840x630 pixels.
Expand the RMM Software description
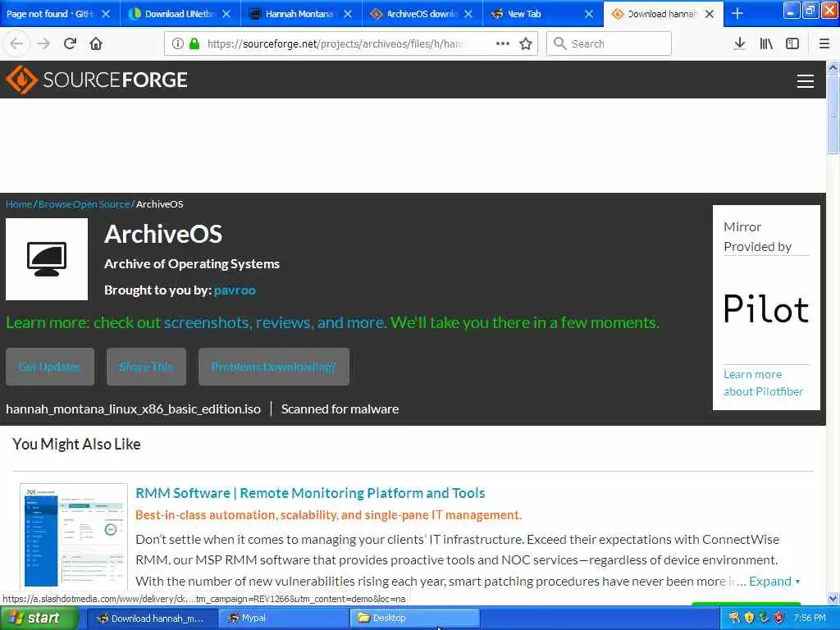pyautogui.click(x=774, y=582)
